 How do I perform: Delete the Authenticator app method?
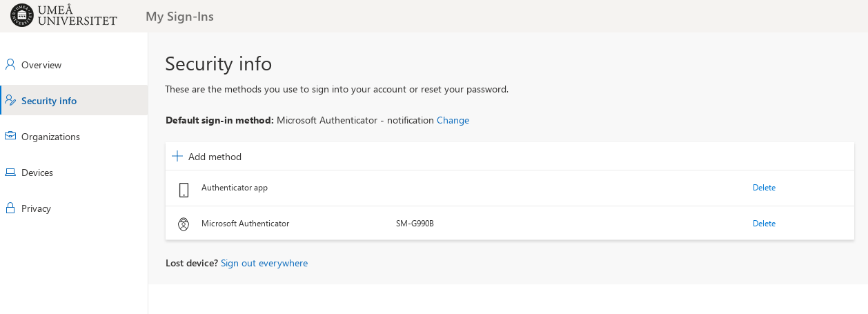pos(764,188)
